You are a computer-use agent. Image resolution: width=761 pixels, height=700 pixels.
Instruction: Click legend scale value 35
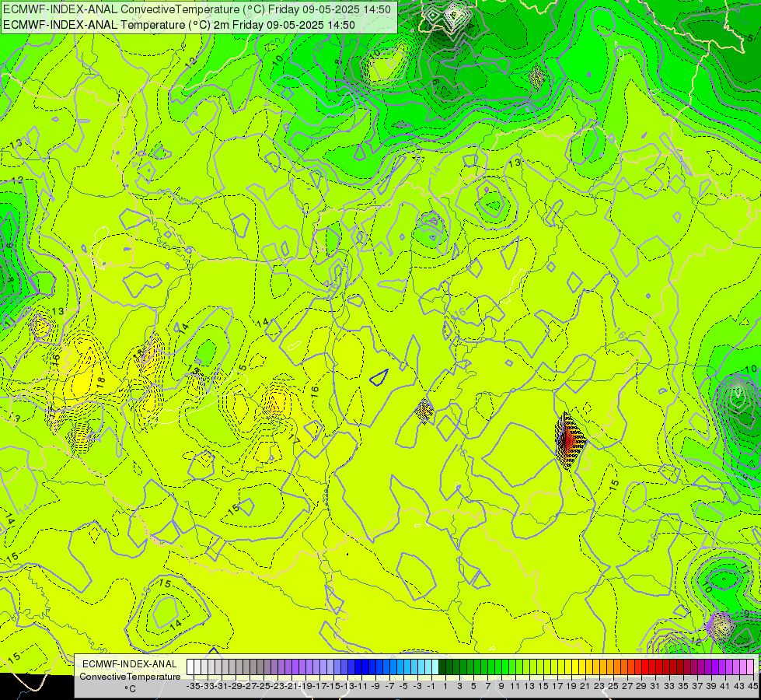[x=682, y=687]
